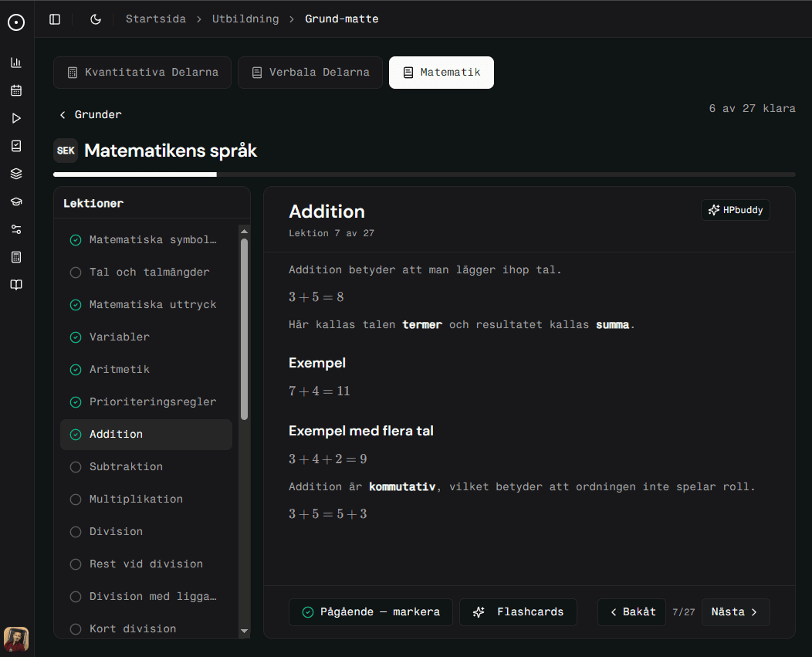The image size is (812, 657).
Task: Open the calendar icon in sidebar
Action: 16,90
